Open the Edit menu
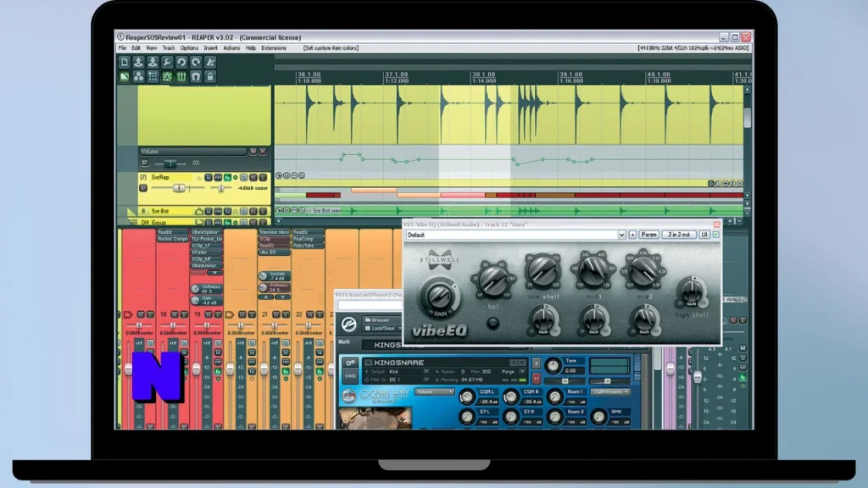The height and width of the screenshot is (488, 868). (x=136, y=48)
